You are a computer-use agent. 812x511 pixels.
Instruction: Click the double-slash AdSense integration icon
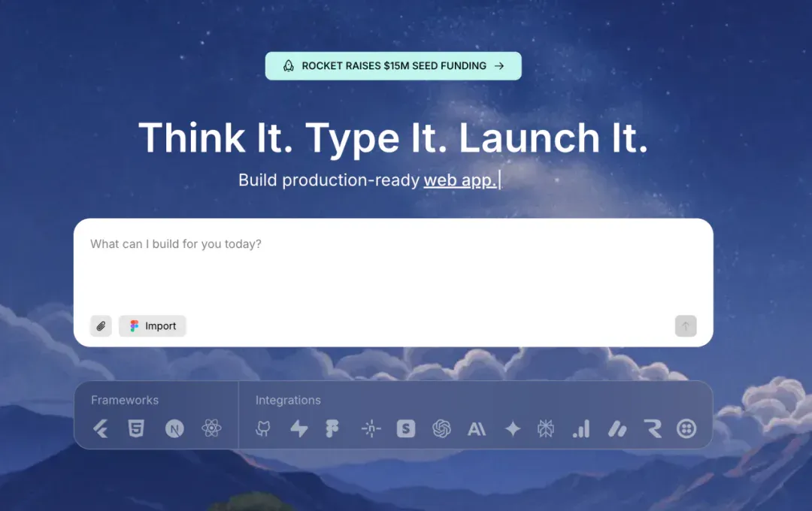point(617,429)
